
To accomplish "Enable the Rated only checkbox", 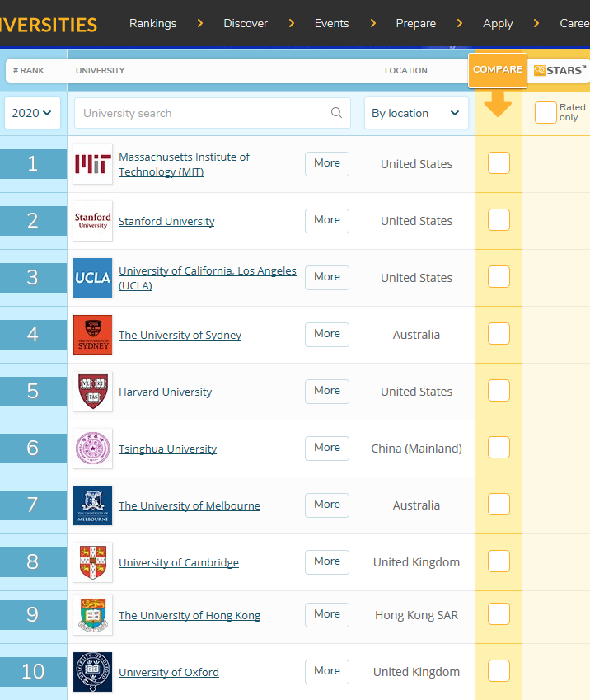I will click(x=546, y=112).
